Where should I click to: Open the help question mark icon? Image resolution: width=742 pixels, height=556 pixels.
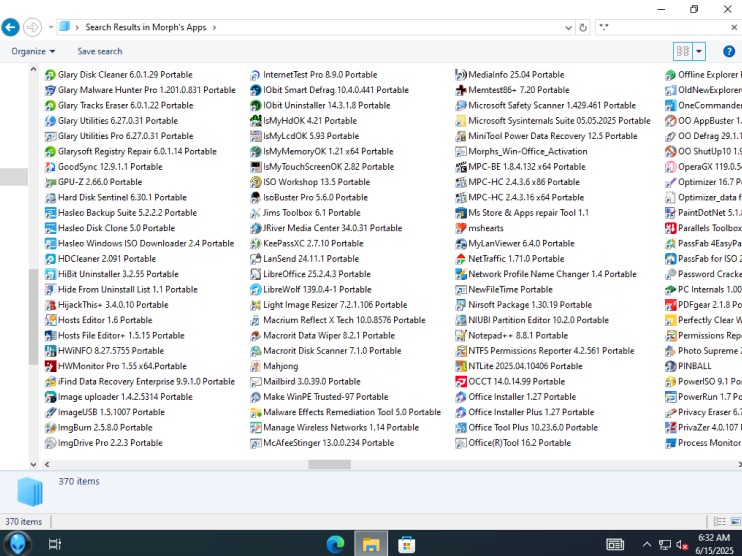(729, 51)
